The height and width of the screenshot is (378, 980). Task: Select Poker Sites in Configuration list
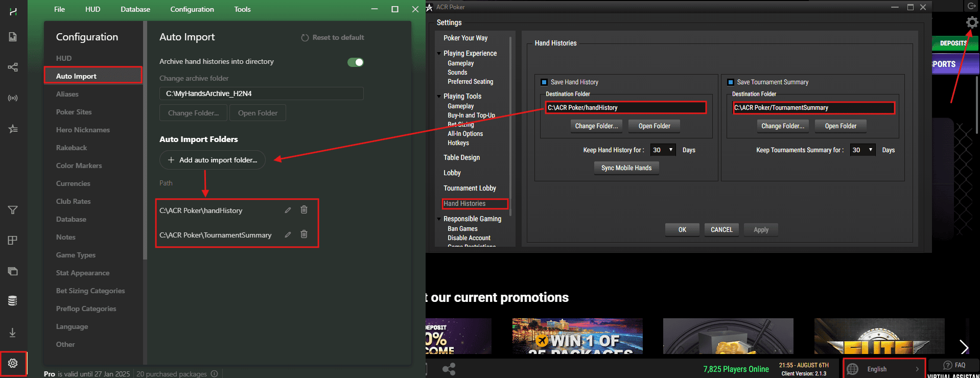(74, 112)
